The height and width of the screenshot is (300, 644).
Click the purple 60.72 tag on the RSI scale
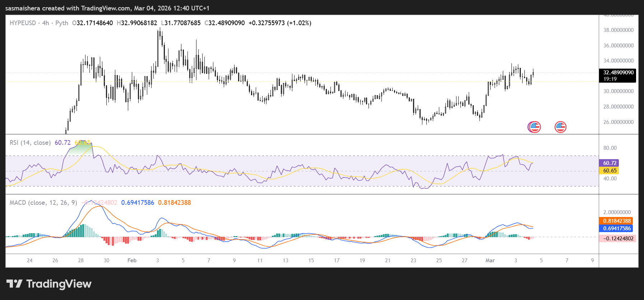(x=610, y=163)
